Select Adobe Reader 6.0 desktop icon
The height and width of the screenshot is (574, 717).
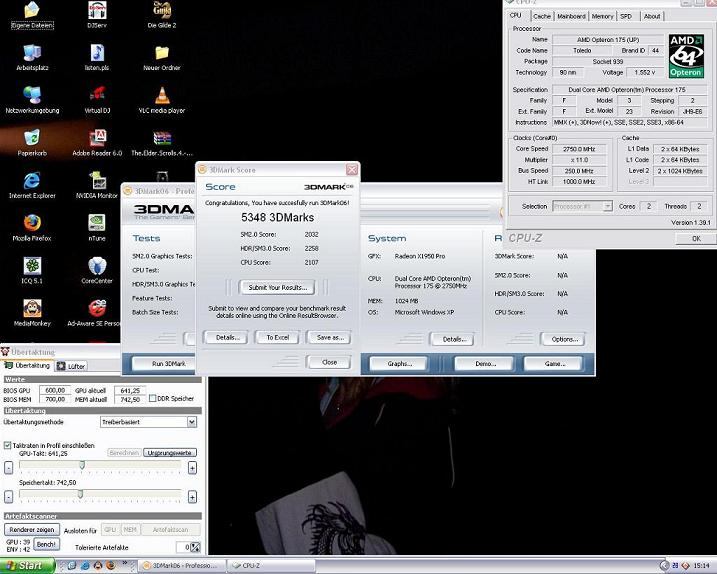[97, 143]
